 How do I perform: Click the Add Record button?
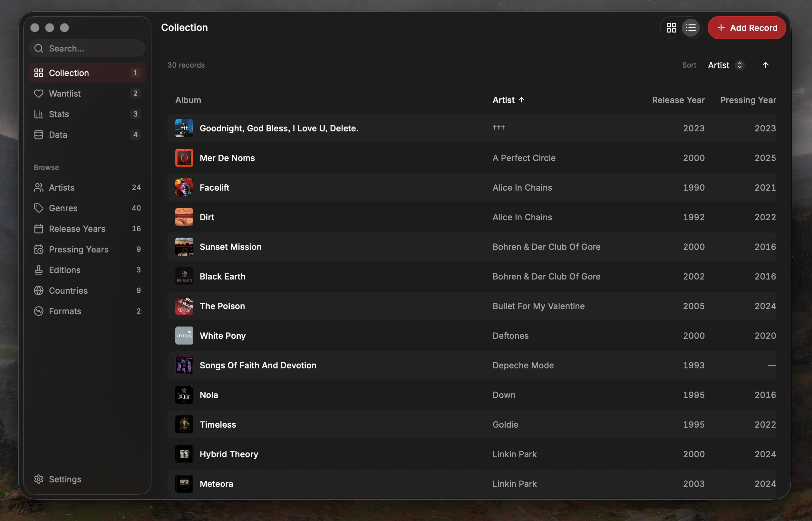[x=747, y=28]
